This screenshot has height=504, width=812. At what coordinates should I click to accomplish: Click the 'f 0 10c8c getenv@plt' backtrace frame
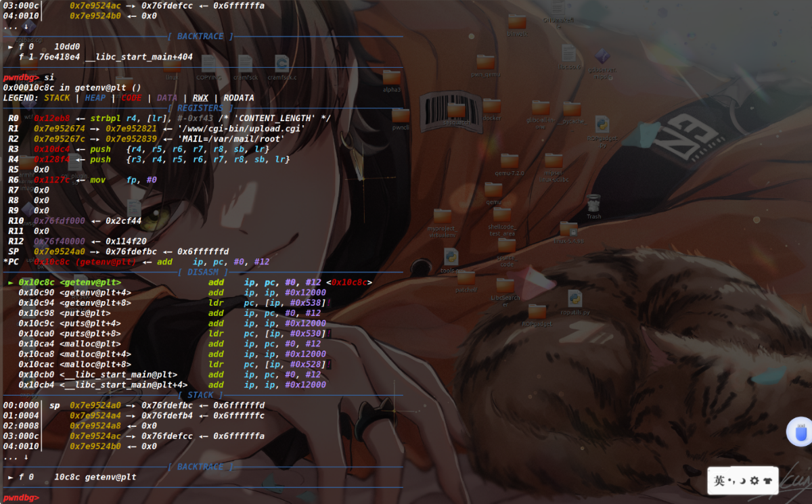pos(72,477)
